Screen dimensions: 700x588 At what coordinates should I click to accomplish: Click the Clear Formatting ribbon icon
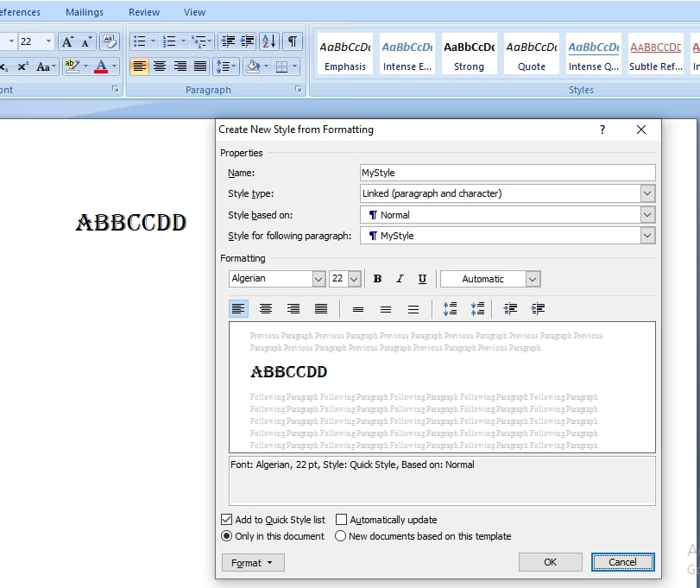coord(110,42)
